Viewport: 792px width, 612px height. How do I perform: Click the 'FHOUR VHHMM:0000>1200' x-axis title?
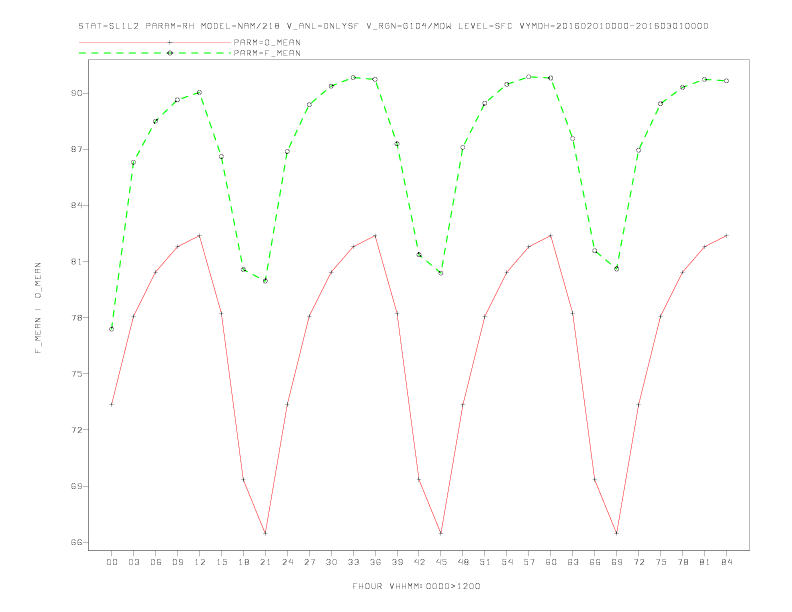click(416, 586)
